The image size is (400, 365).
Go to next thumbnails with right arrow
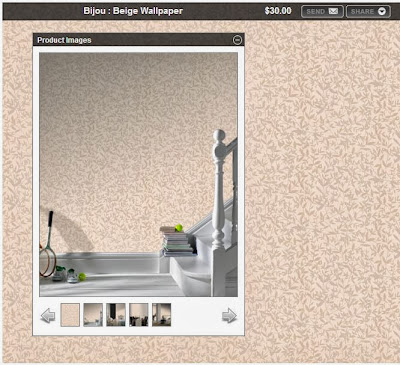[229, 315]
